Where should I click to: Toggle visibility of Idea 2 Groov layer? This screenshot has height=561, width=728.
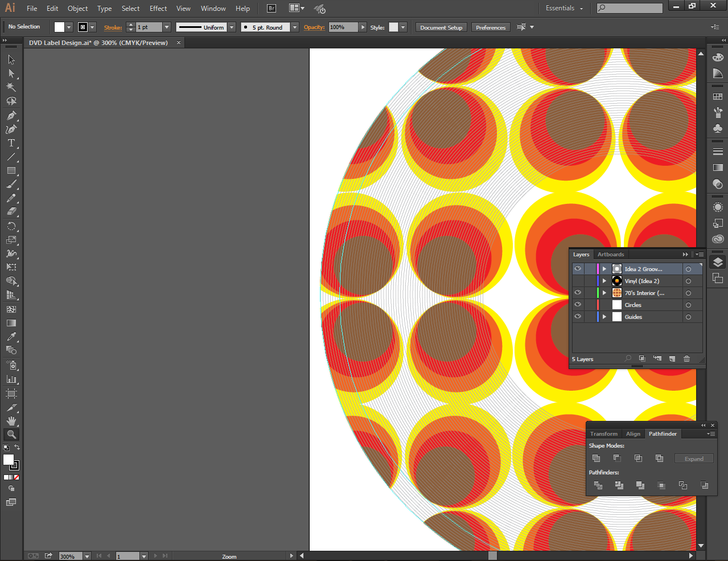[x=578, y=269]
